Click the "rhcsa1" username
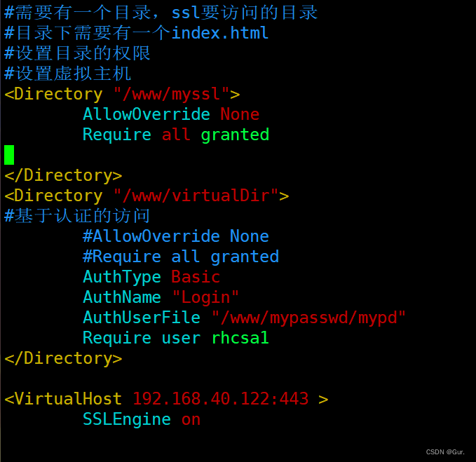 pyautogui.click(x=240, y=338)
